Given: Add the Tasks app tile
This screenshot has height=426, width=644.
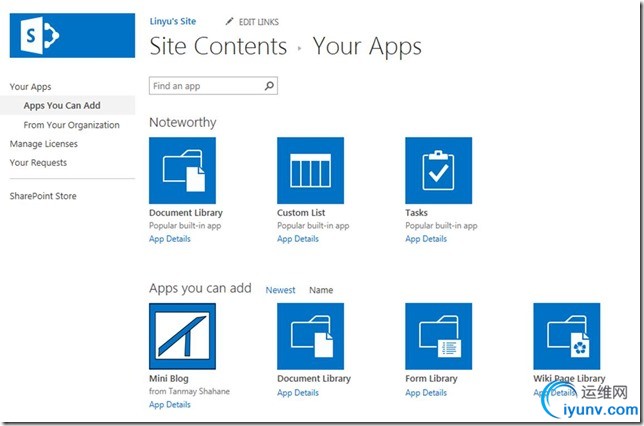Looking at the screenshot, I should pos(439,170).
